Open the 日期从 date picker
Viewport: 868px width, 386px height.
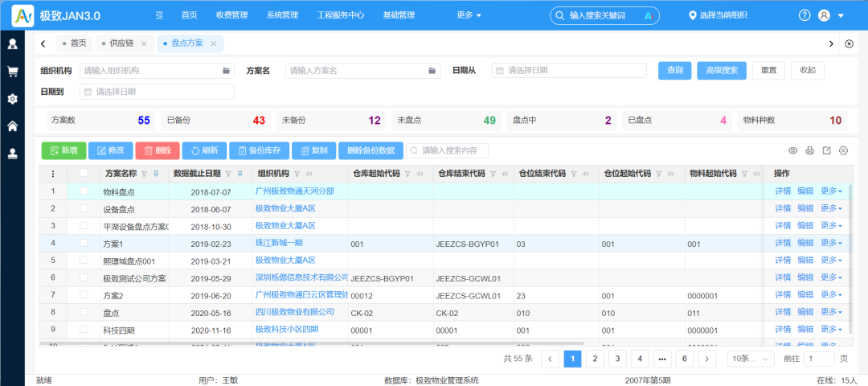pos(569,70)
